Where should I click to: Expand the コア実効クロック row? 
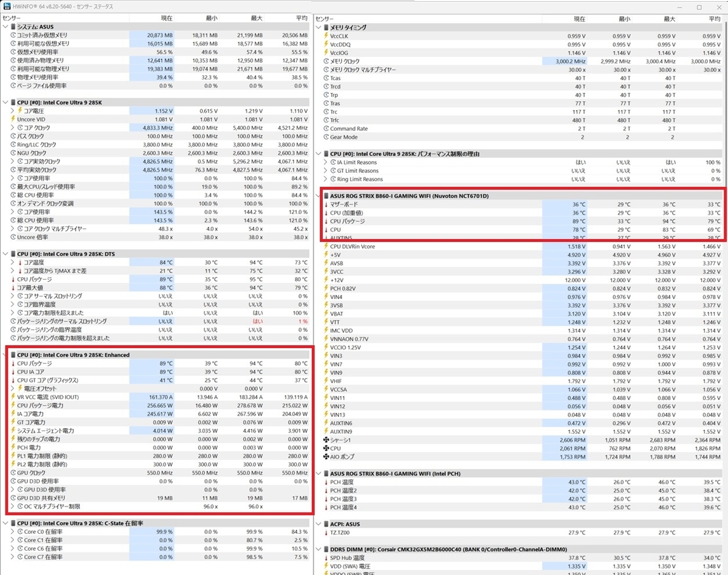12,162
